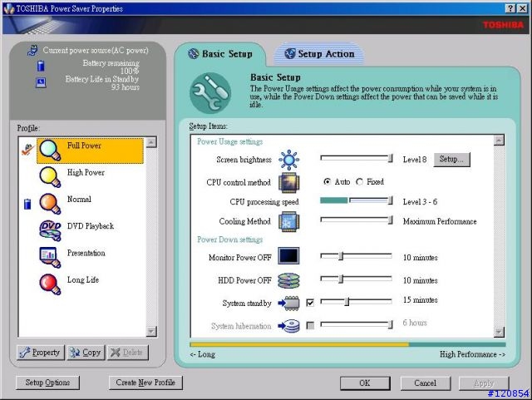Click the 'Level 8' brightness value
The width and height of the screenshot is (532, 400).
[x=415, y=160]
